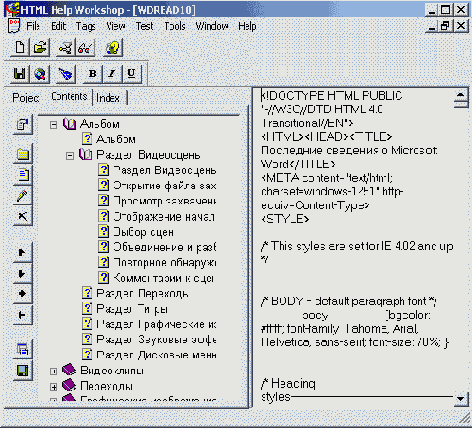Select Открытие файла topic in tree
The width and height of the screenshot is (472, 428).
pos(165,185)
